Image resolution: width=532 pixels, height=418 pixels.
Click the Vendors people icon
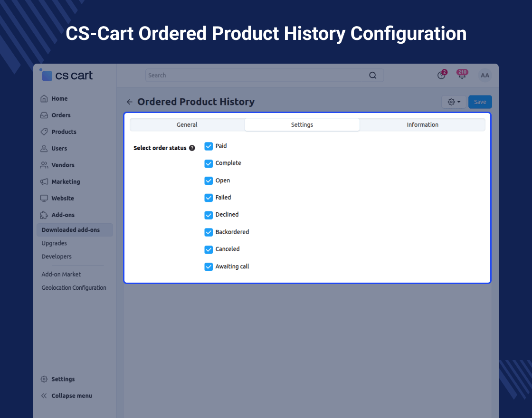coord(44,165)
